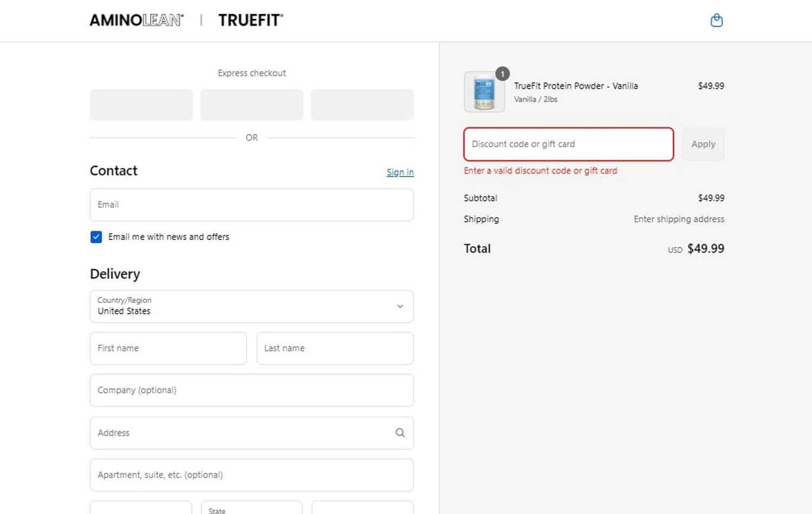Expand the Country/Region dropdown

[252, 307]
